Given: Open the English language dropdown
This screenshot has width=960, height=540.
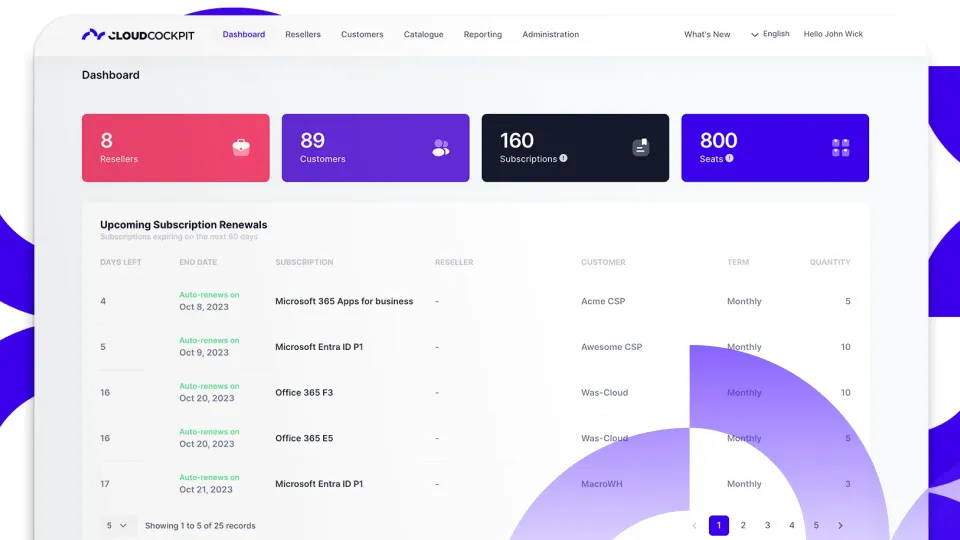Looking at the screenshot, I should click(770, 34).
